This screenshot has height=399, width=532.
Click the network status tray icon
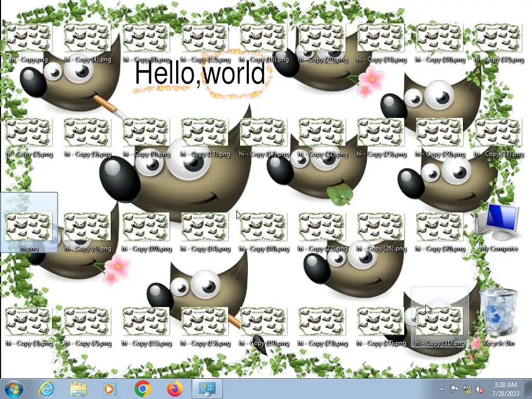467,389
